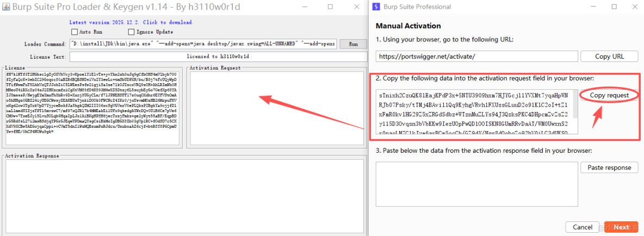Click the 'License Text:' label
Viewport: 644px width, 236px height.
click(x=48, y=57)
